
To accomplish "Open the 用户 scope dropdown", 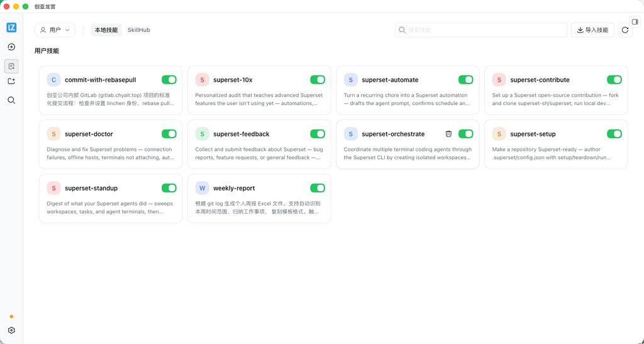I will point(55,30).
